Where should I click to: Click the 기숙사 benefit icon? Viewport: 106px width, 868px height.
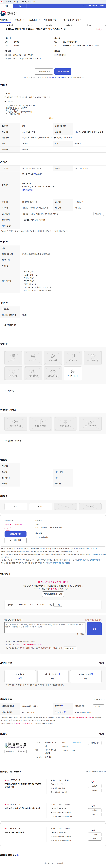click(x=33, y=357)
